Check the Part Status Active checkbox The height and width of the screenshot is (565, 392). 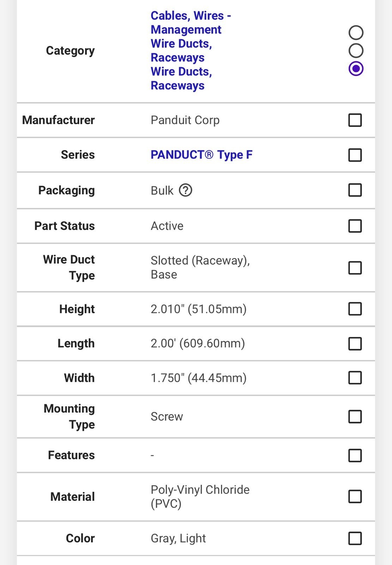coord(355,226)
